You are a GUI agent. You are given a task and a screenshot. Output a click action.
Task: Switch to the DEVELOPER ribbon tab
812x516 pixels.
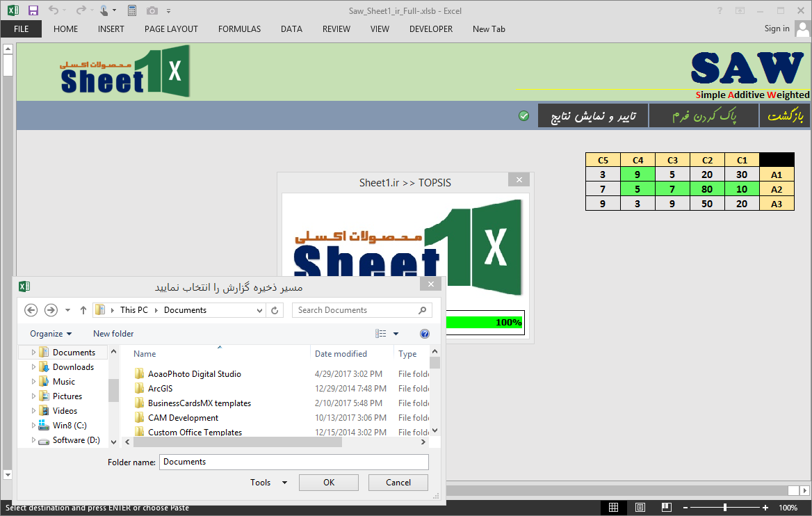(x=430, y=29)
